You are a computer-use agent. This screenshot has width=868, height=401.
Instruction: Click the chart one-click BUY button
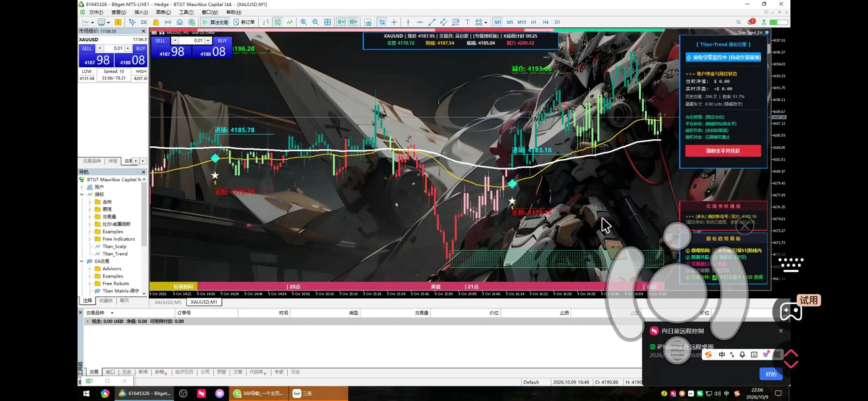pos(222,41)
